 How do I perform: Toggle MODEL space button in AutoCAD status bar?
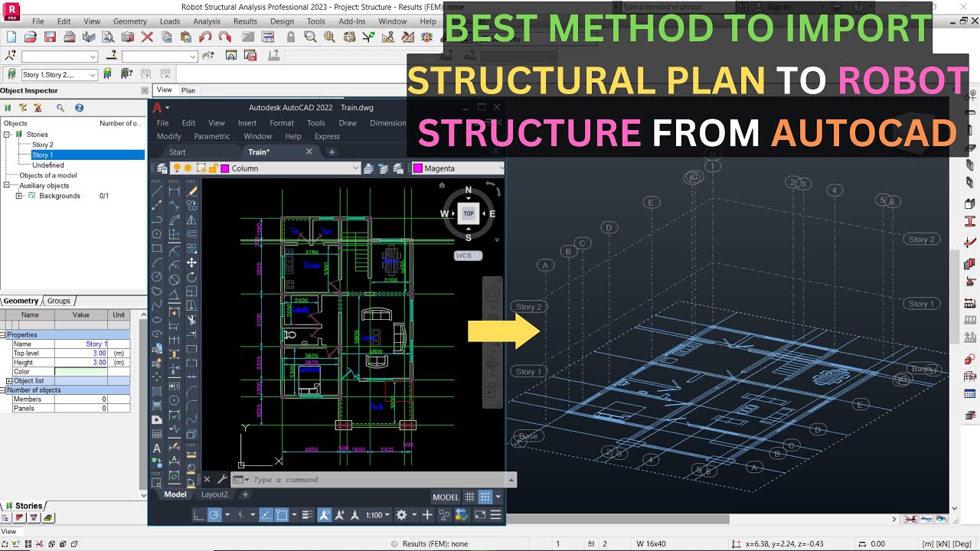point(446,497)
